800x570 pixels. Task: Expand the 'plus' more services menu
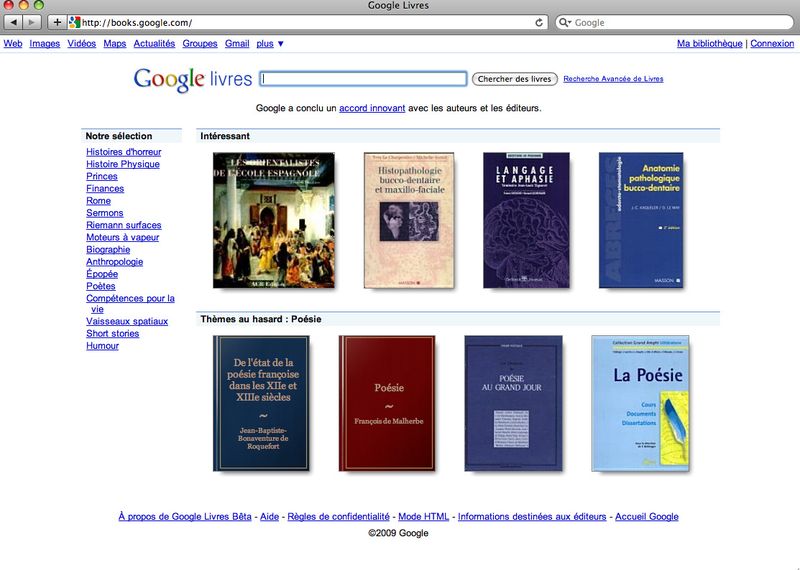(x=270, y=44)
